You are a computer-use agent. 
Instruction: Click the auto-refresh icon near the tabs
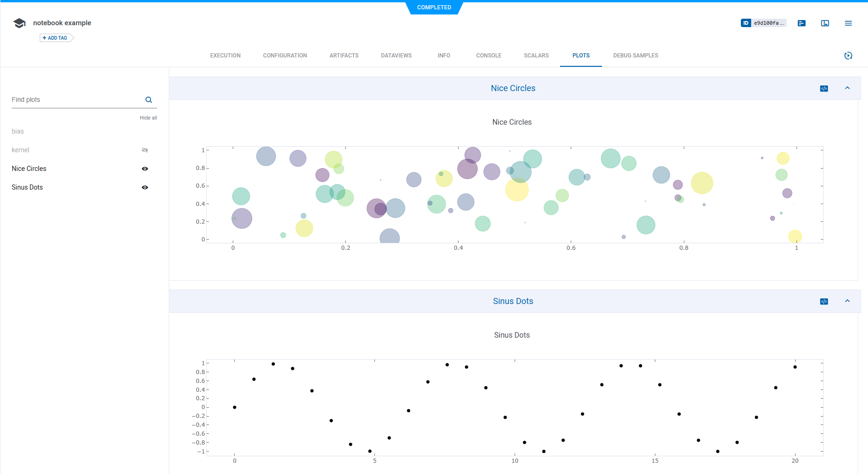click(x=848, y=56)
